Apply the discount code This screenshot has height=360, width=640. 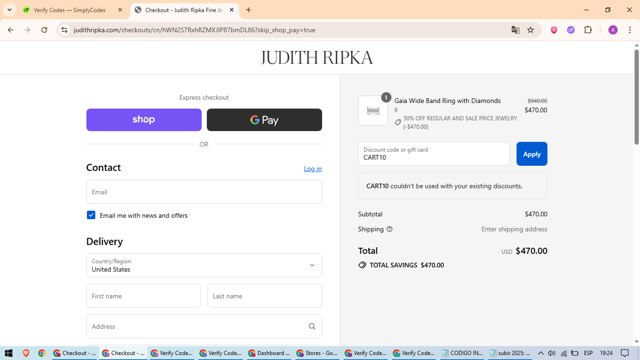tap(531, 154)
